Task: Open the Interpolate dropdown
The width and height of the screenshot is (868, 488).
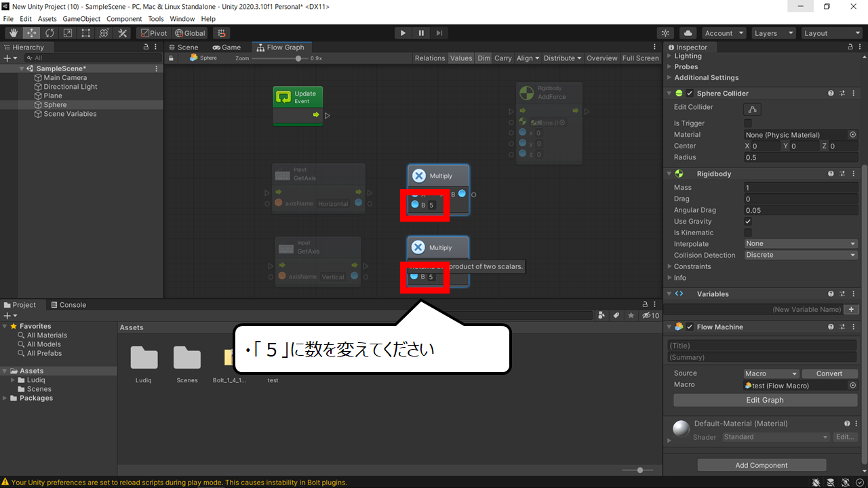Action: click(x=801, y=244)
